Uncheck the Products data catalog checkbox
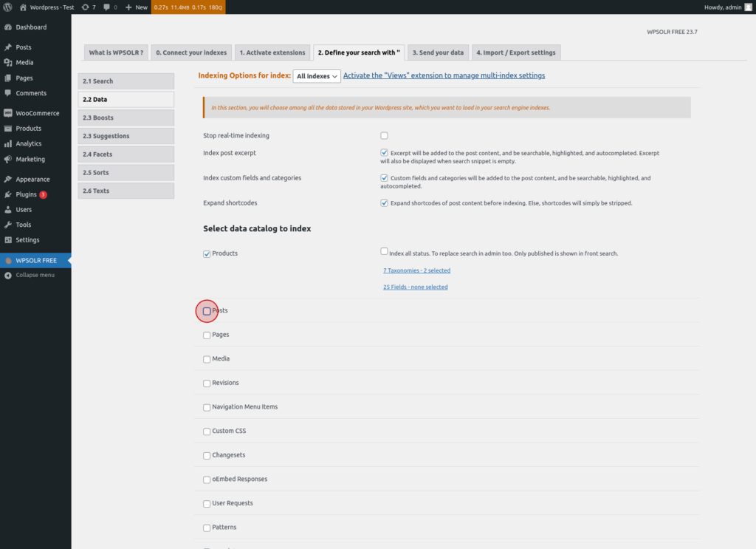Viewport: 756px width, 549px height. click(x=207, y=253)
